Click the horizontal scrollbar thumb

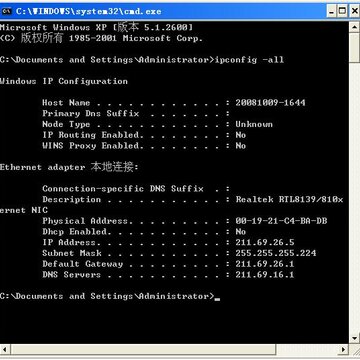click(143, 350)
